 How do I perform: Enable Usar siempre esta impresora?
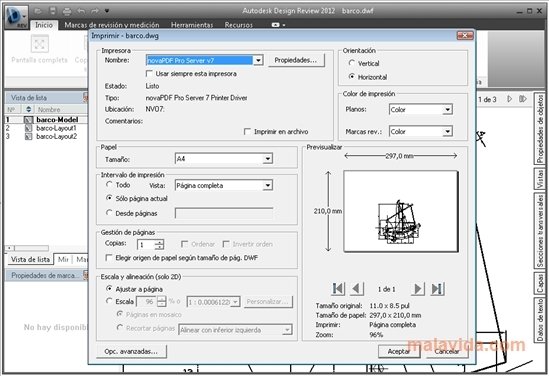[149, 74]
